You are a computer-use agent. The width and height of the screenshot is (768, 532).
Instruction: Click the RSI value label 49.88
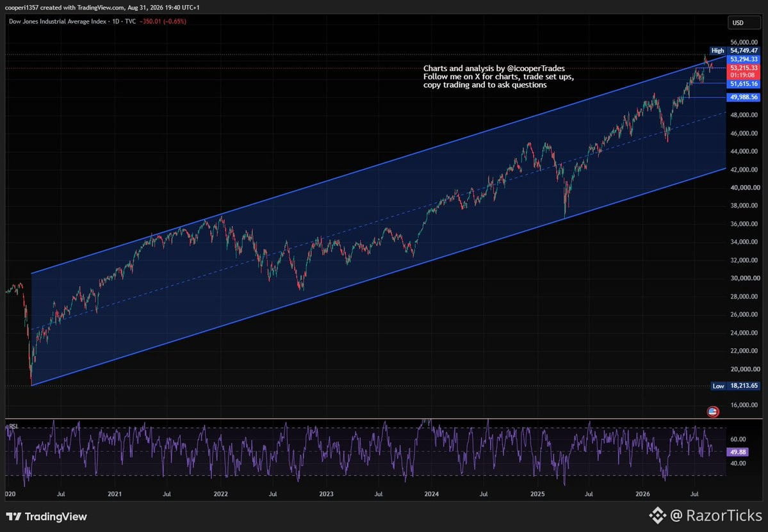click(737, 452)
